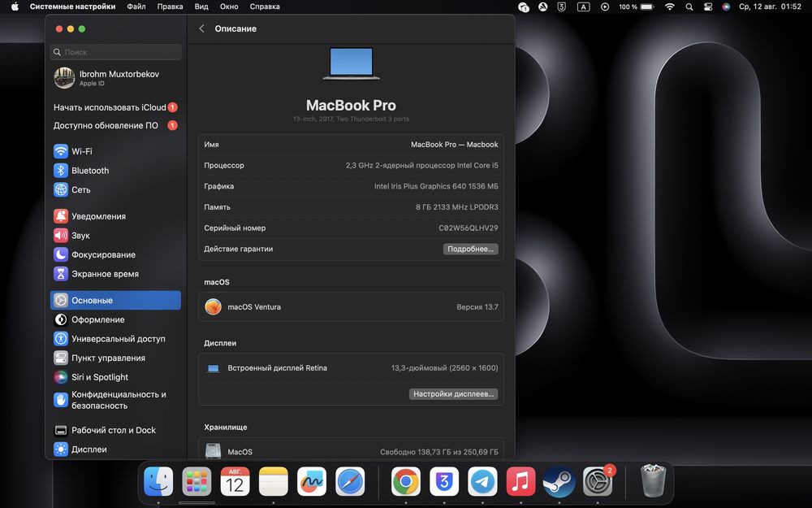Open the Правка menu
The width and height of the screenshot is (812, 508).
(170, 7)
